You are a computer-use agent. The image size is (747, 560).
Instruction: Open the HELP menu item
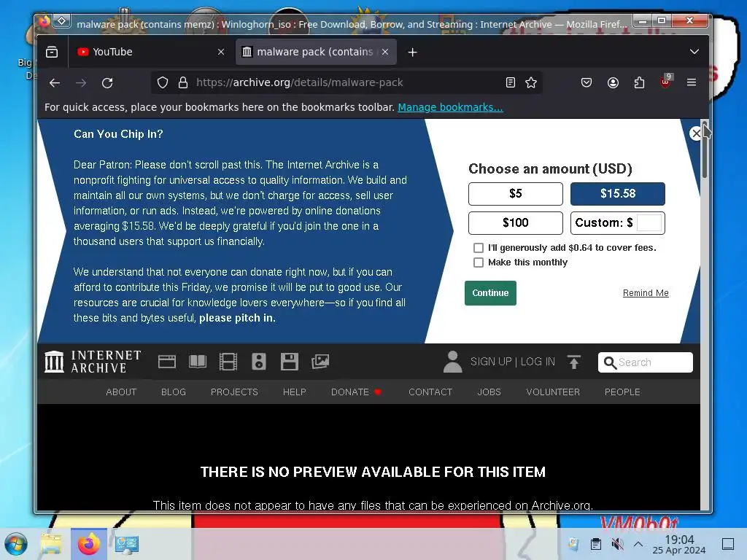pos(295,392)
